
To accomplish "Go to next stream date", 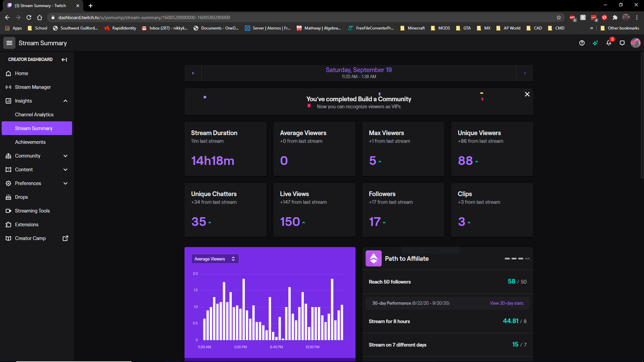I will [x=525, y=73].
